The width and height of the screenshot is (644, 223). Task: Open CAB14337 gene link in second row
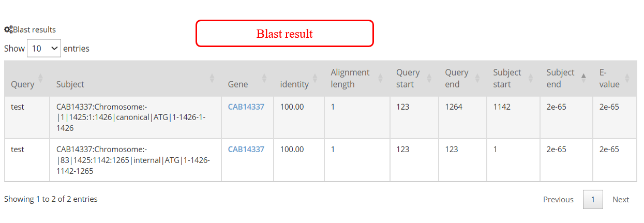coord(246,150)
